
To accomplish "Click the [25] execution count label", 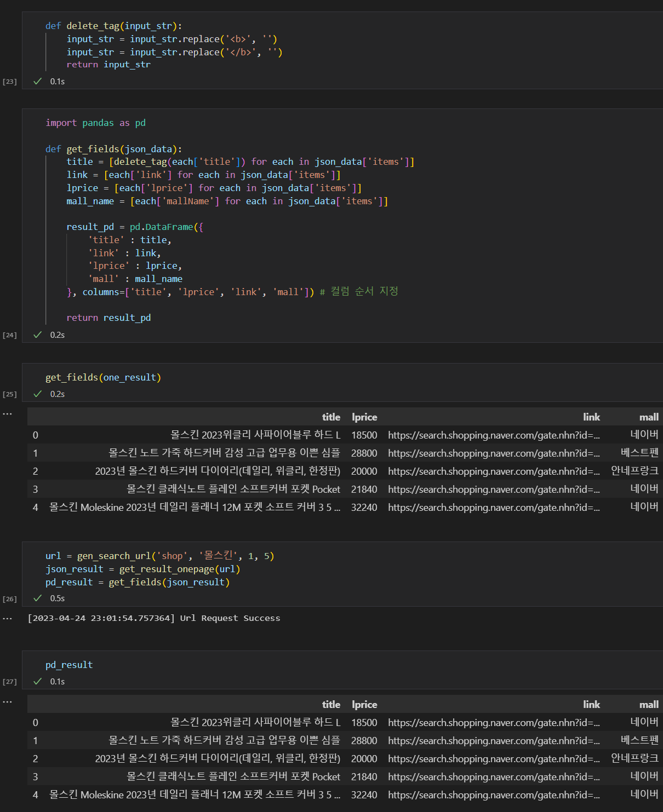I will pos(10,394).
